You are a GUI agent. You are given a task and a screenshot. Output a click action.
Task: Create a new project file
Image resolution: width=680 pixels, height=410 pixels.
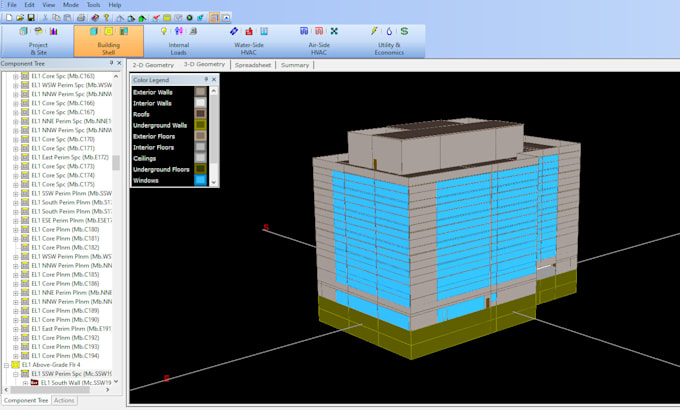(9, 18)
